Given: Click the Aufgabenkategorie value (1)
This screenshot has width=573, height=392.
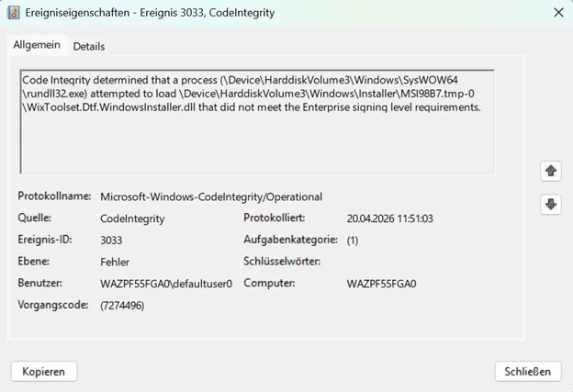Looking at the screenshot, I should (353, 240).
